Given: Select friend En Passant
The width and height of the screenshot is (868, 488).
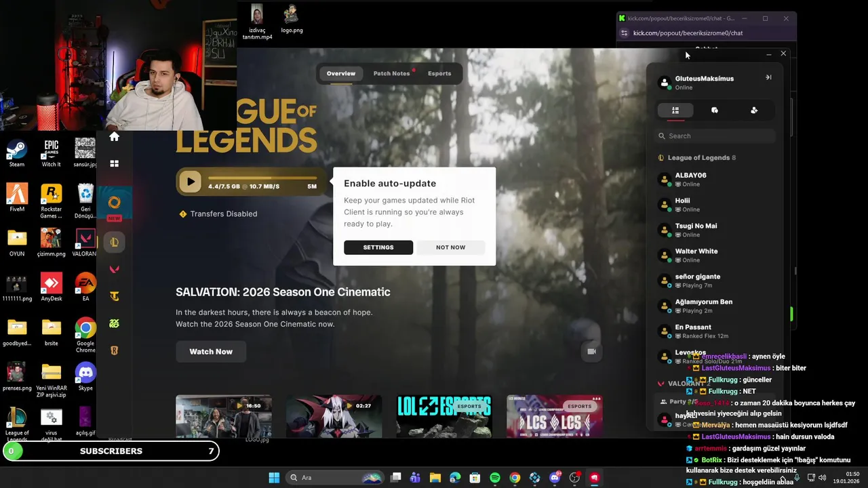Looking at the screenshot, I should point(715,331).
